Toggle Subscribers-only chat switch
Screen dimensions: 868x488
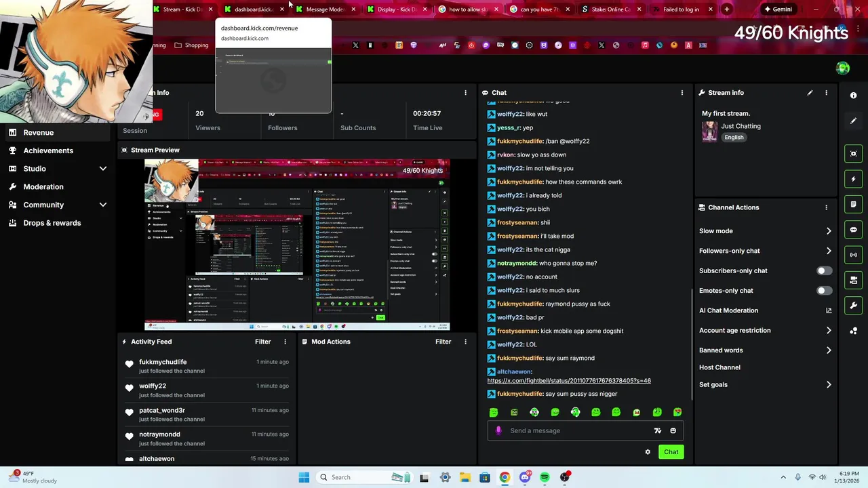(824, 270)
